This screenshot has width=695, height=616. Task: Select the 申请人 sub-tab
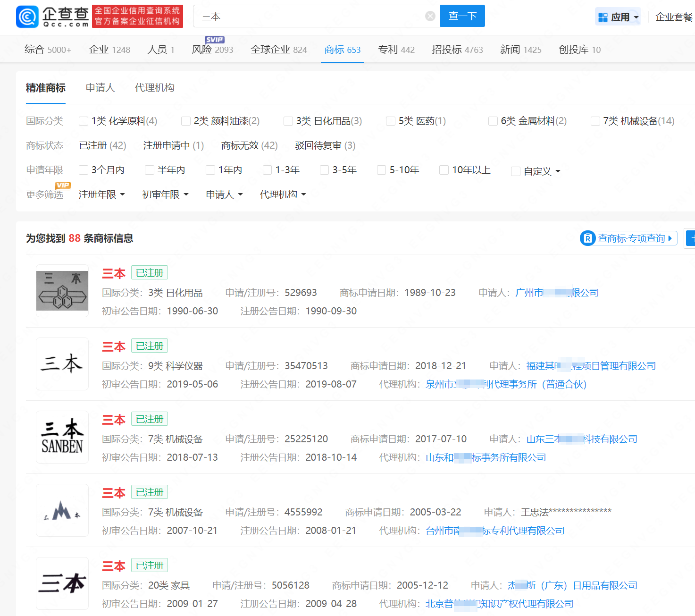click(100, 88)
